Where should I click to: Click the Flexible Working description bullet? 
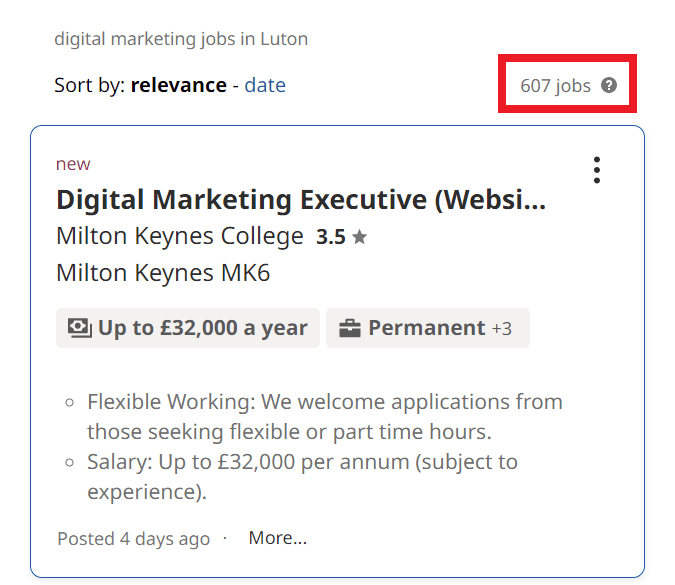(x=325, y=417)
